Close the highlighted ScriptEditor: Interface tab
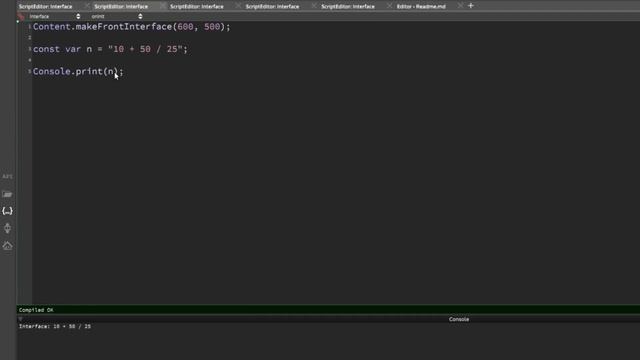 pos(162,6)
